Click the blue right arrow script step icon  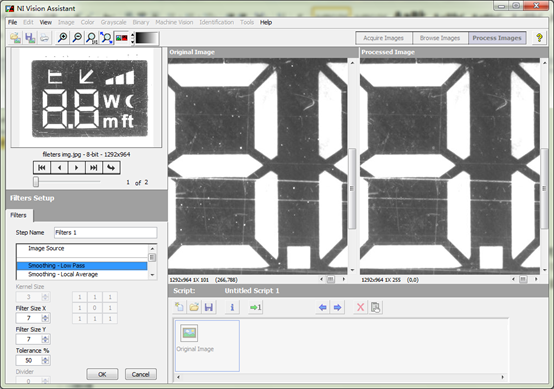[x=337, y=307]
